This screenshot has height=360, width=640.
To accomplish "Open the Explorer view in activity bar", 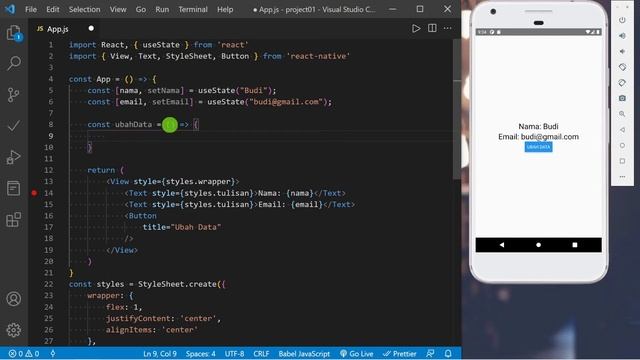I will [13, 33].
